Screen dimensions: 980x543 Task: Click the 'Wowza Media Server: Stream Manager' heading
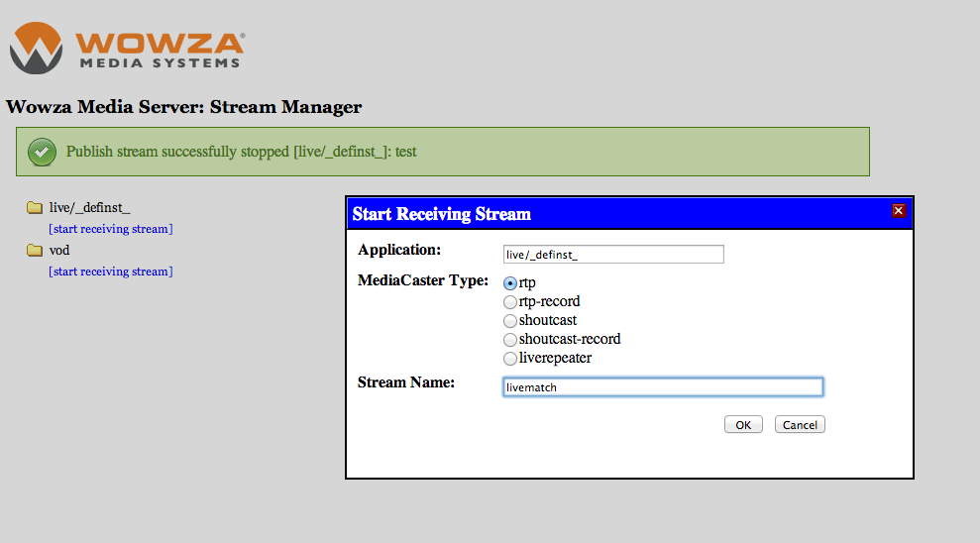point(183,107)
